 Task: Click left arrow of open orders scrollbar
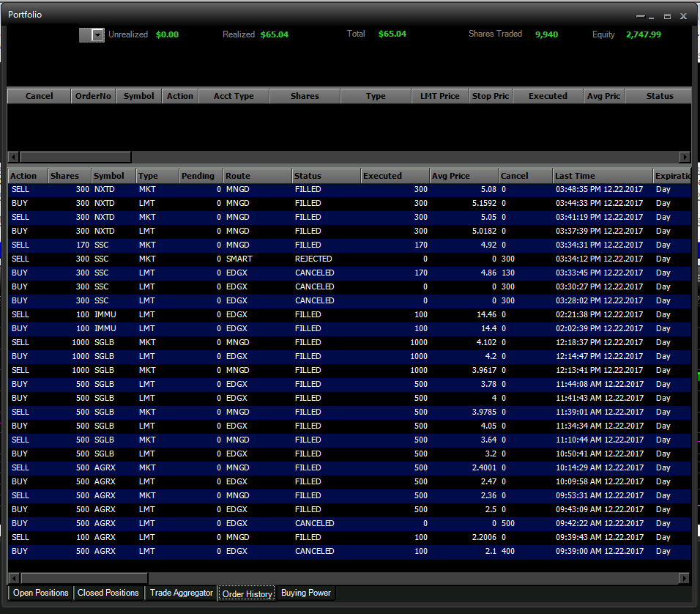coord(13,157)
